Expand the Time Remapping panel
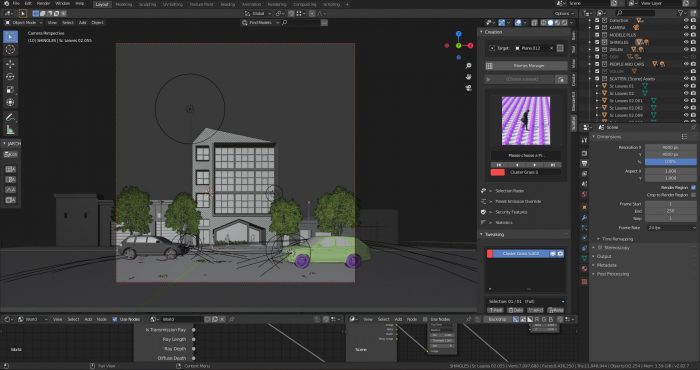700x370 pixels. click(617, 239)
